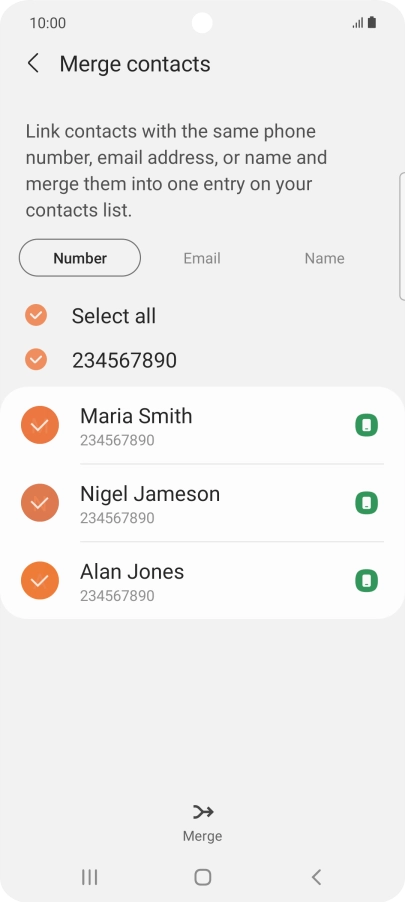The height and width of the screenshot is (902, 405).
Task: Tap the edge panel handle
Action: click(402, 236)
